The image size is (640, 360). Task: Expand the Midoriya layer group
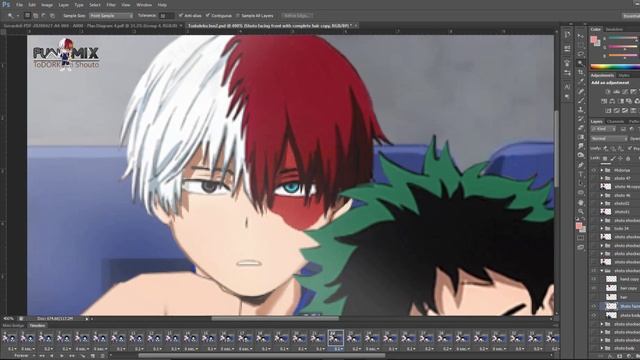602,170
